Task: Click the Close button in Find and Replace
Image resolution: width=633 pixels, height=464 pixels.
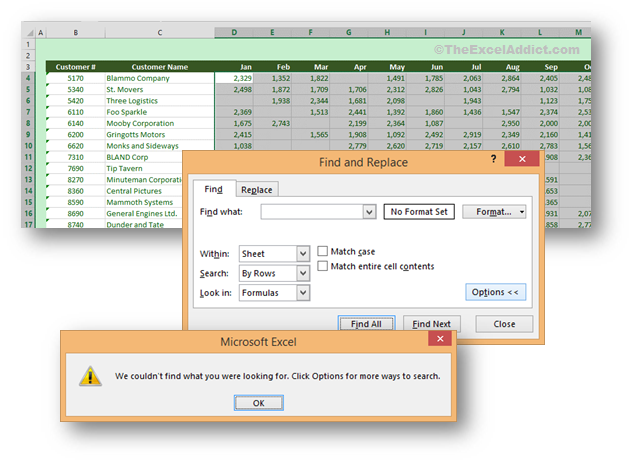Action: [x=504, y=324]
